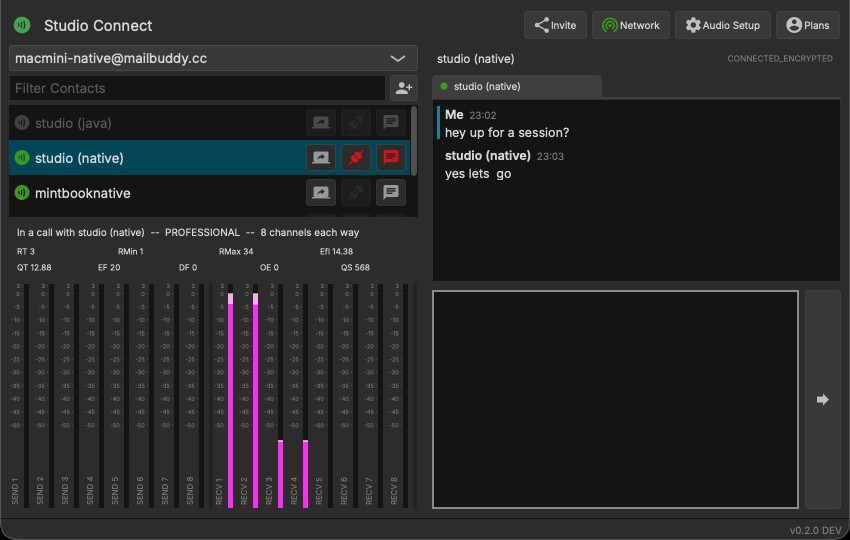
Task: Open the Invite share dialog
Action: click(555, 25)
